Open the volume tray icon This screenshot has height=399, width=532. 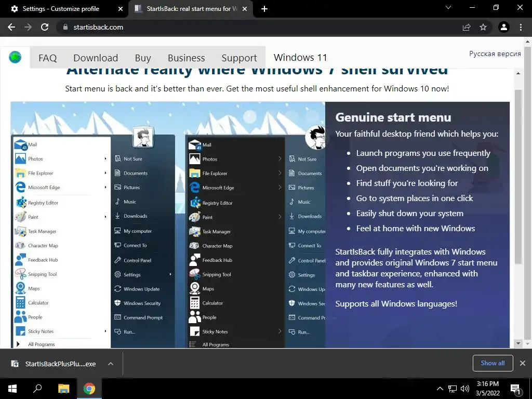(x=465, y=389)
